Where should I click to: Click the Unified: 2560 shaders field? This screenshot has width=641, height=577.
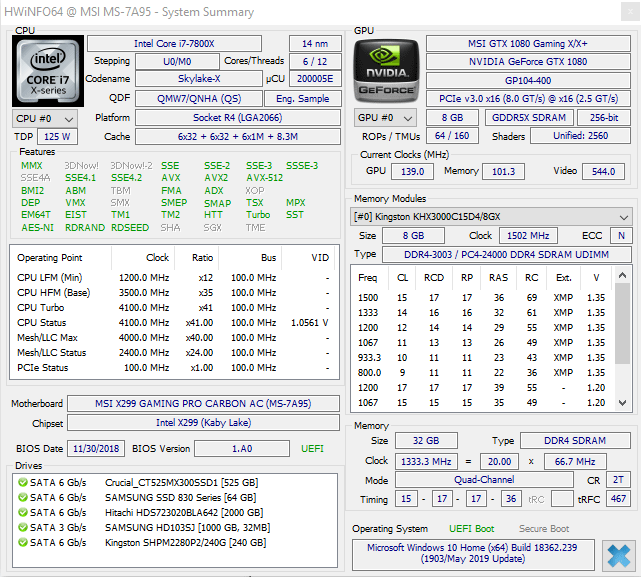point(580,136)
